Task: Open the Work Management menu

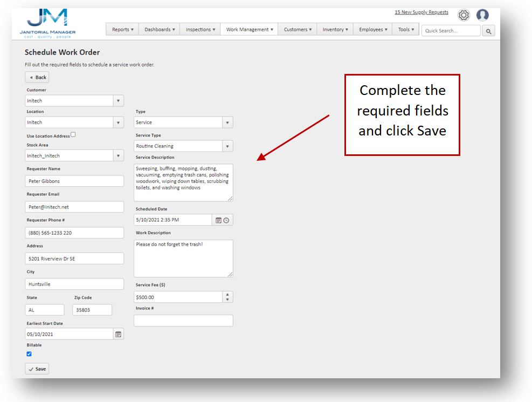Action: pos(250,30)
